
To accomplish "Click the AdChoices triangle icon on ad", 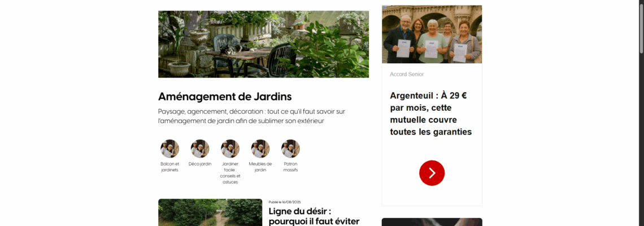I will [384, 7].
